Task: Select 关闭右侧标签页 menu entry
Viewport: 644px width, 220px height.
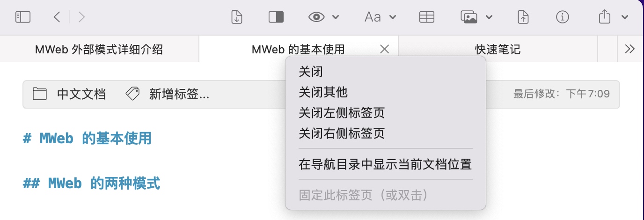Action: [x=342, y=133]
